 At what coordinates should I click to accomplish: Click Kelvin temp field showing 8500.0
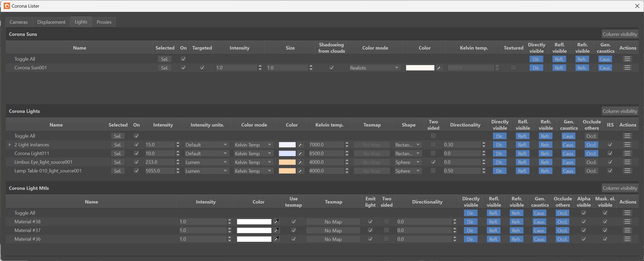pyautogui.click(x=326, y=153)
